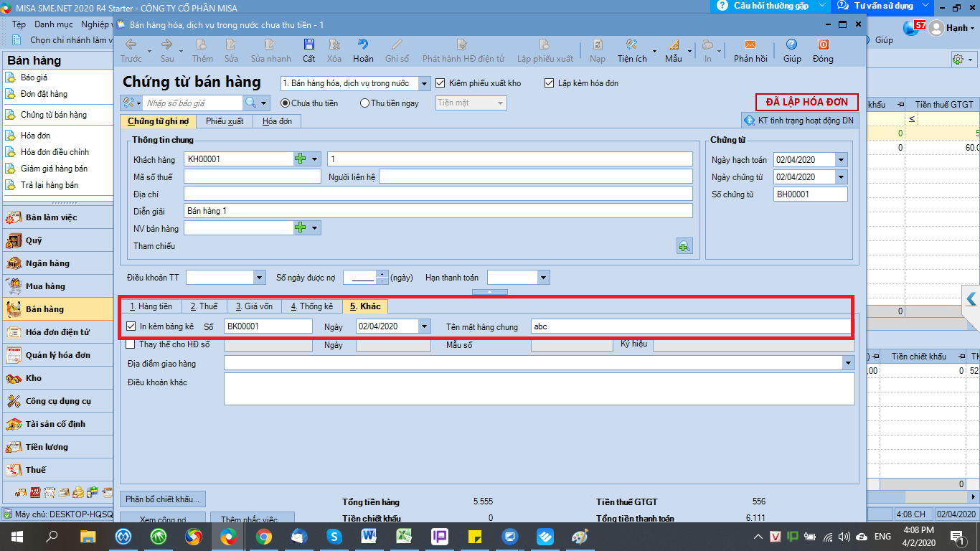The width and height of the screenshot is (980, 551).
Task: Open Sửa nhanh quick edit
Action: (270, 50)
